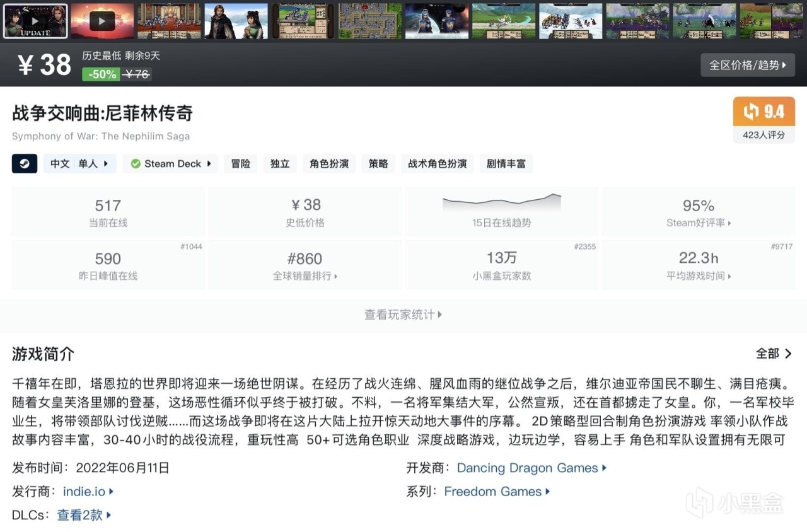Open the snowy battlefield screenshot thumbnail
The width and height of the screenshot is (807, 532).
571,21
